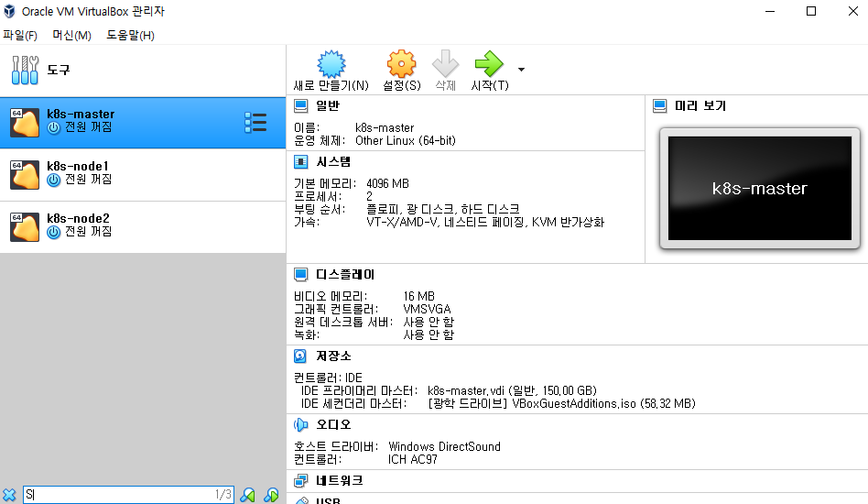Screen dimensions: 868x504
Task: Go to next search match icon
Action: [271, 495]
